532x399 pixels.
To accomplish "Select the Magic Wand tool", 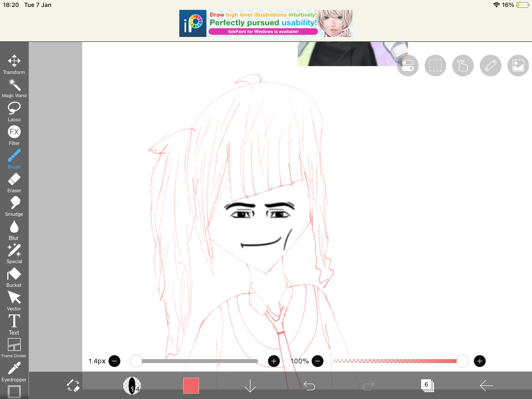I will [x=14, y=88].
